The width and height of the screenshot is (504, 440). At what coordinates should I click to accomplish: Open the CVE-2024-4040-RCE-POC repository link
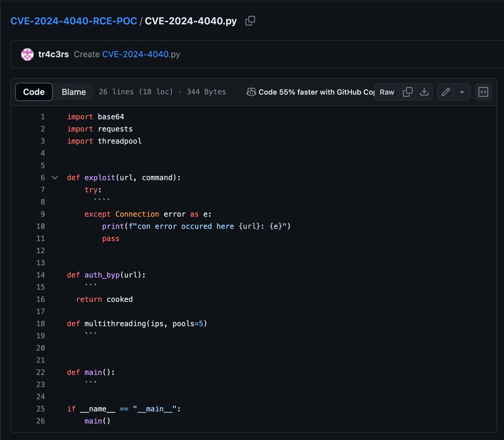point(73,21)
